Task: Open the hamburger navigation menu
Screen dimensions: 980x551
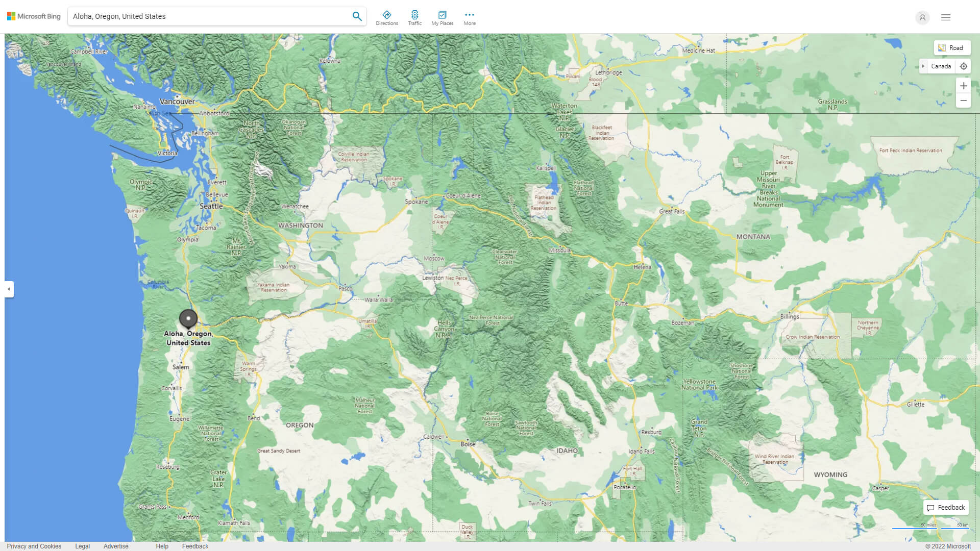Action: (945, 17)
